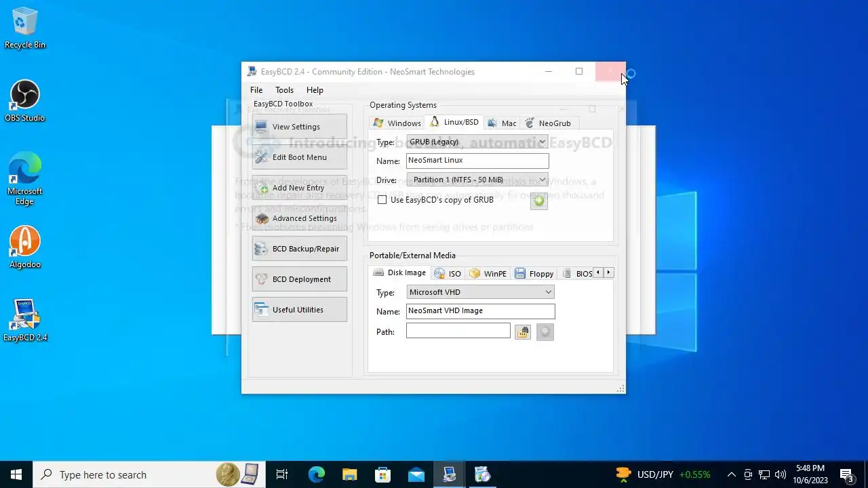
Task: Open the clock and calendar flyout
Action: pyautogui.click(x=810, y=474)
